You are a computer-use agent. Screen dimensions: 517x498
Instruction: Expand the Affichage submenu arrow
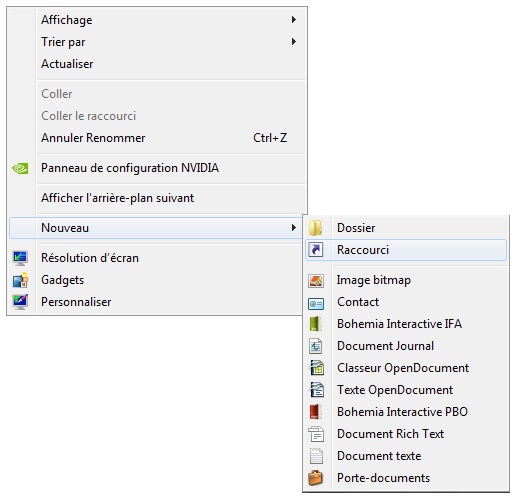coord(294,20)
